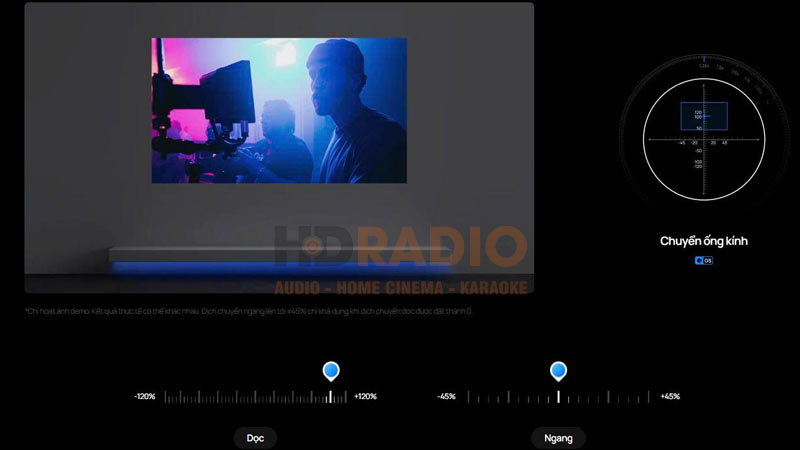800x450 pixels.
Task: Click the blue vertical shift slider pin
Action: coord(331,371)
